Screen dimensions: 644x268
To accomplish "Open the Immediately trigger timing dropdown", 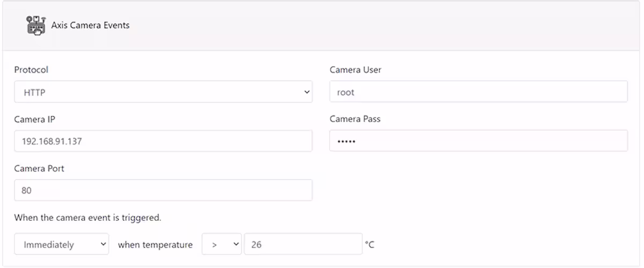I will pyautogui.click(x=62, y=244).
